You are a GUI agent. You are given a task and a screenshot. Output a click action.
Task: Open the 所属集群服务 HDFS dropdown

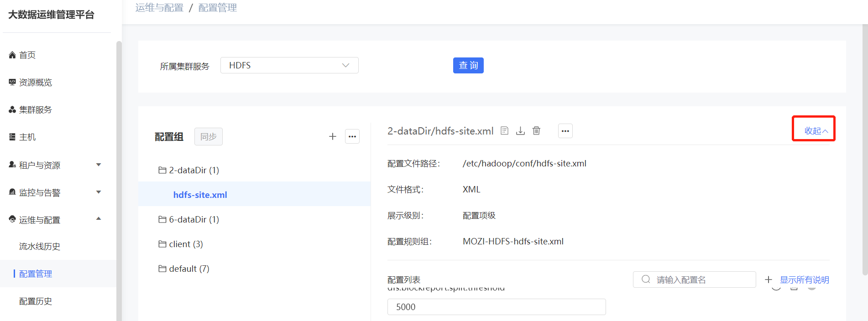point(289,65)
